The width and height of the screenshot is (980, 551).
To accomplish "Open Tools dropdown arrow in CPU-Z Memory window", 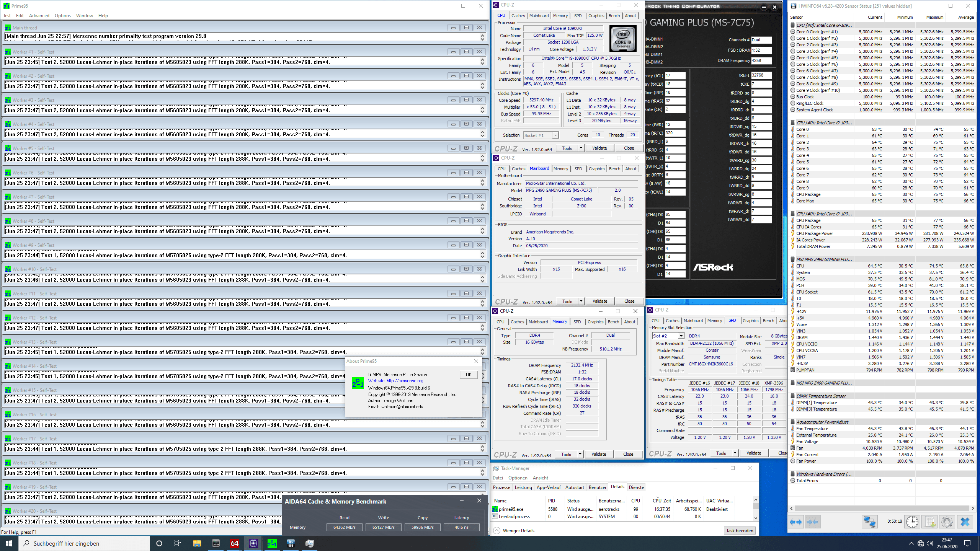I will click(x=580, y=454).
